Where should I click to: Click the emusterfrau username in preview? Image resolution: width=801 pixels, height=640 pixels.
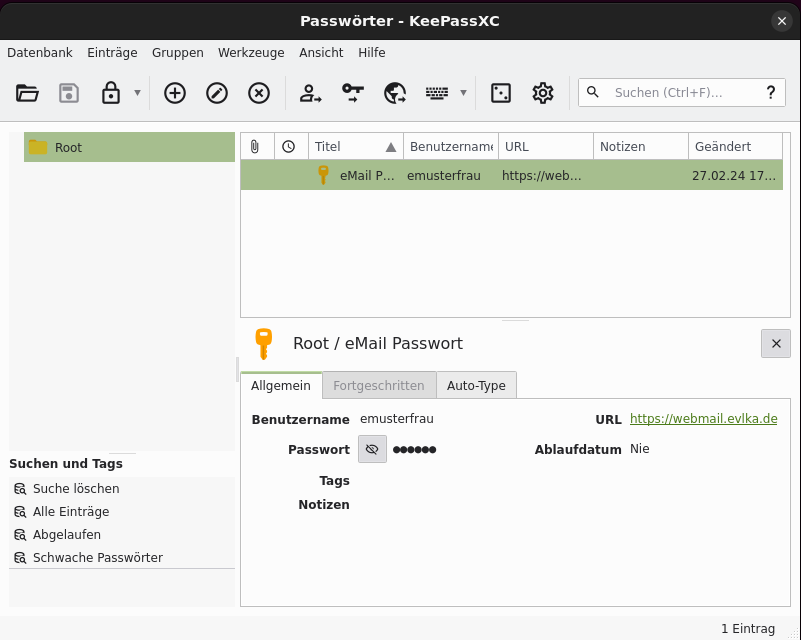pos(397,419)
